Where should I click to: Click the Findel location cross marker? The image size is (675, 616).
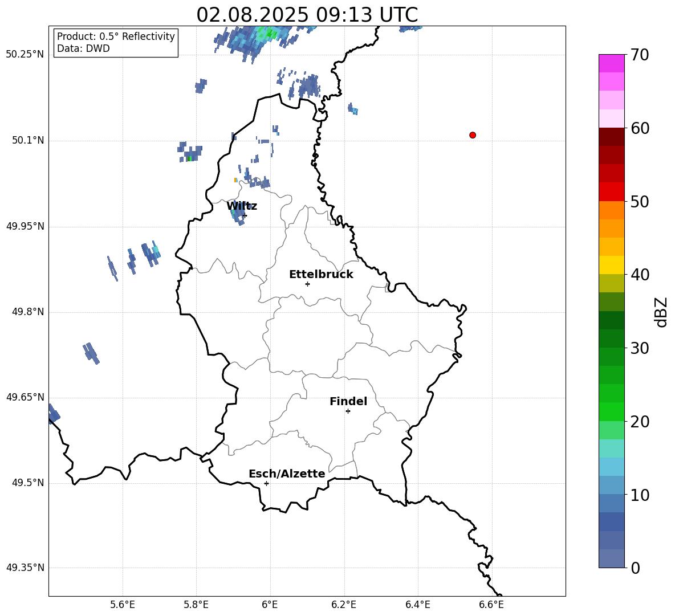pyautogui.click(x=348, y=411)
